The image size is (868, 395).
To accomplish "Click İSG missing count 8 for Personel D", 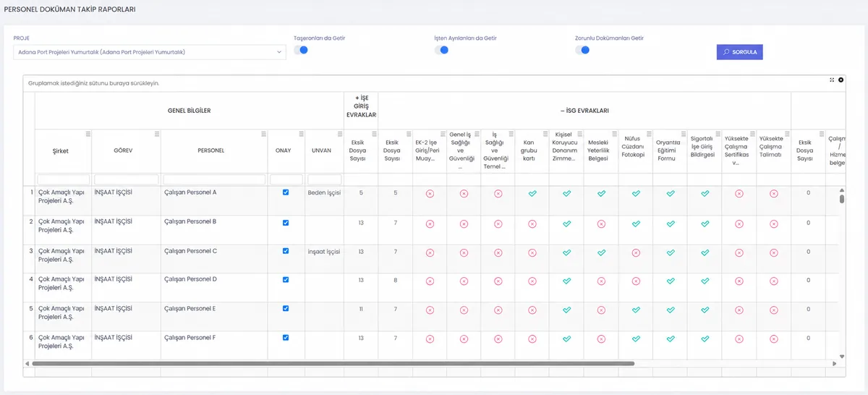I will point(396,280).
